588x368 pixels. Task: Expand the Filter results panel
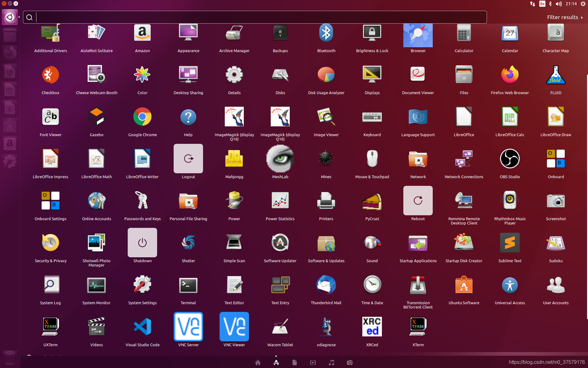click(x=564, y=17)
